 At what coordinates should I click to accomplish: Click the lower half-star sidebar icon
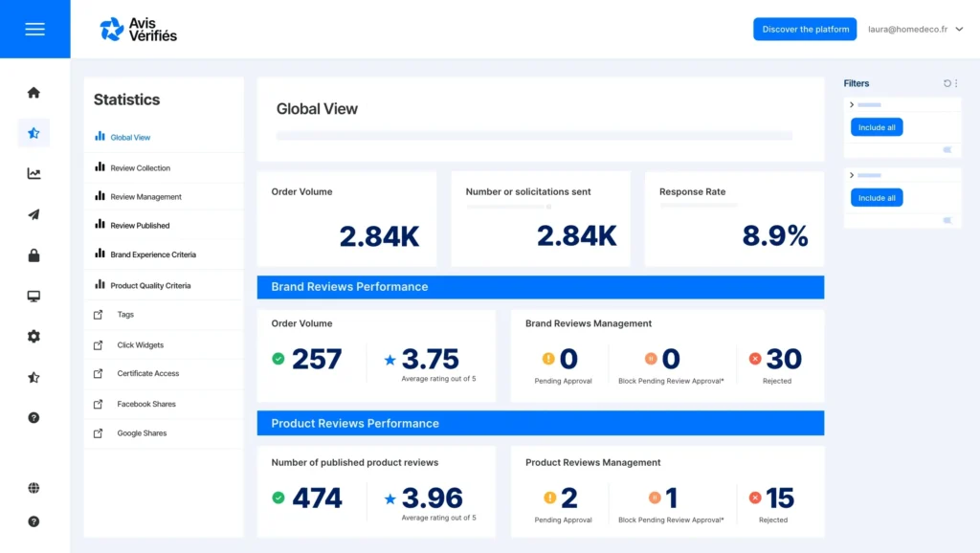[x=33, y=377]
